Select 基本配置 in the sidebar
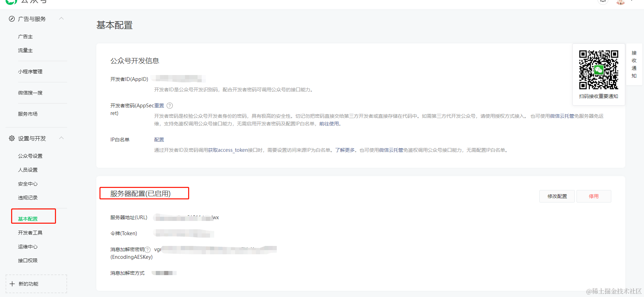The image size is (644, 297). pos(28,219)
